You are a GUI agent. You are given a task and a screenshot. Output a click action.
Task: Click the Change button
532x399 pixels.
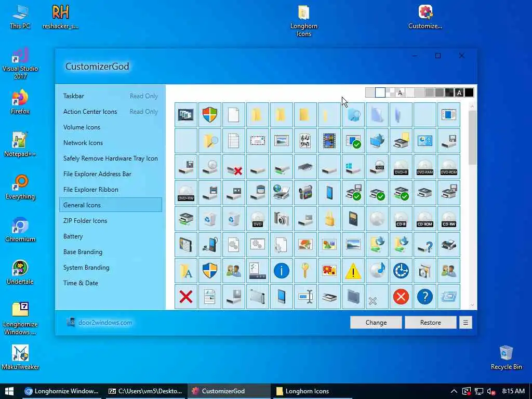(376, 323)
